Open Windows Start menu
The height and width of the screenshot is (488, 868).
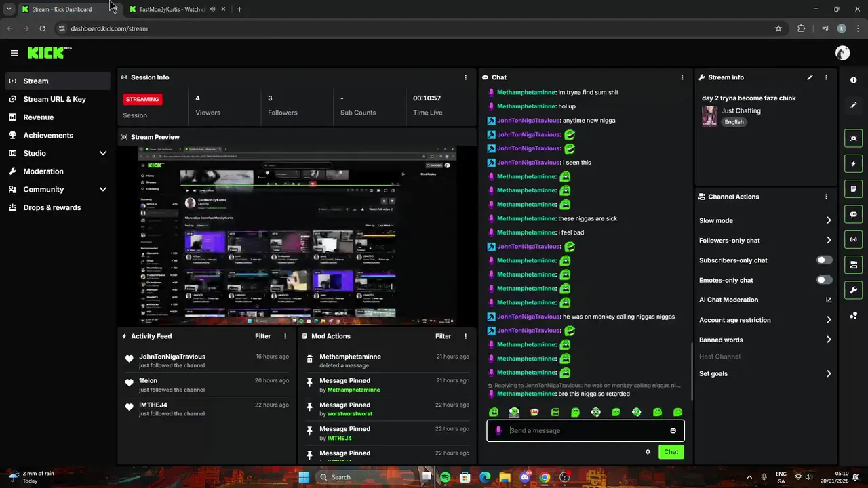pyautogui.click(x=304, y=477)
